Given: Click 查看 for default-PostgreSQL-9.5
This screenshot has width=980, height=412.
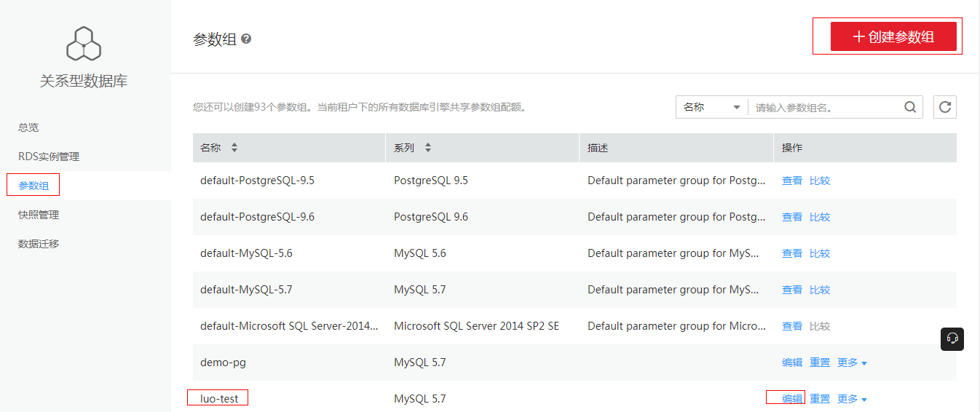Looking at the screenshot, I should pyautogui.click(x=792, y=181).
